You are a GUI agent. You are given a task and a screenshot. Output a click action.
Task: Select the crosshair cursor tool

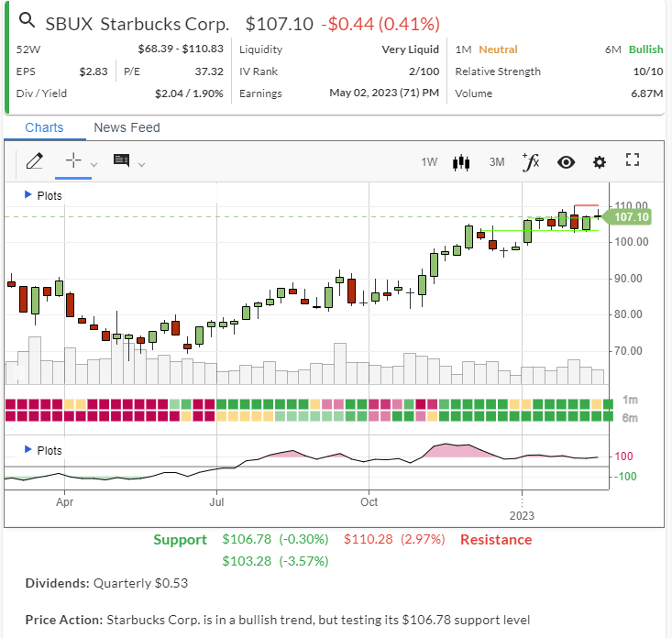[x=73, y=160]
